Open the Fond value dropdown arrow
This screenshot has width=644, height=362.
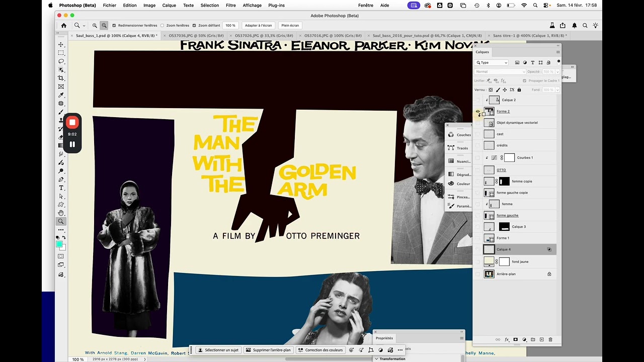[557, 89]
